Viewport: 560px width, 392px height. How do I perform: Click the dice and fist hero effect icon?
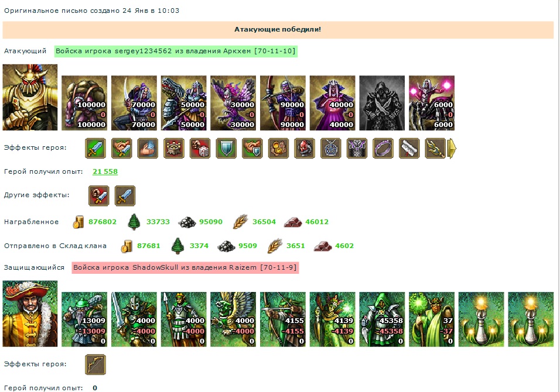[200, 148]
